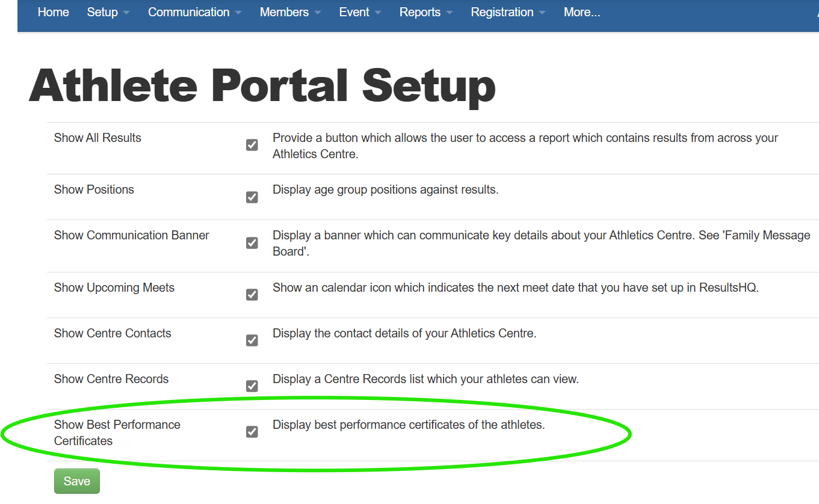This screenshot has height=504, width=819.
Task: Toggle the Show Centre Records checkbox
Action: [252, 386]
